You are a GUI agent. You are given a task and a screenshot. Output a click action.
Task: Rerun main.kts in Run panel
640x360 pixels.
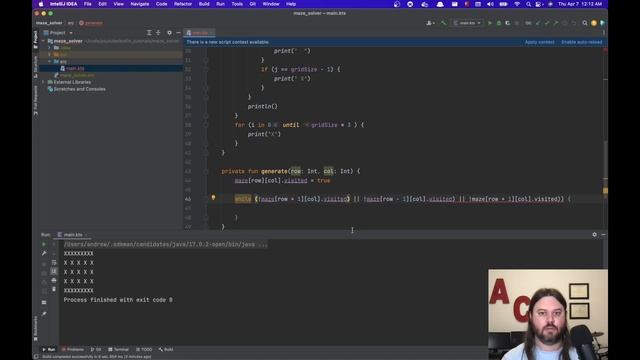point(44,244)
